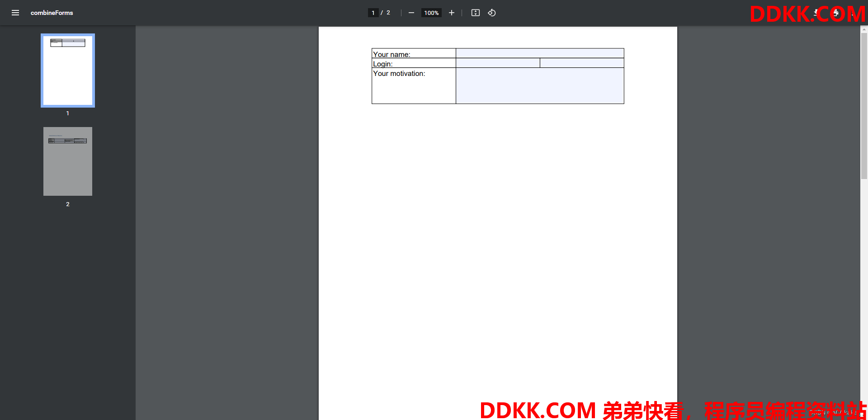This screenshot has height=420, width=868.
Task: Toggle the sidebar menu icon
Action: tap(15, 13)
